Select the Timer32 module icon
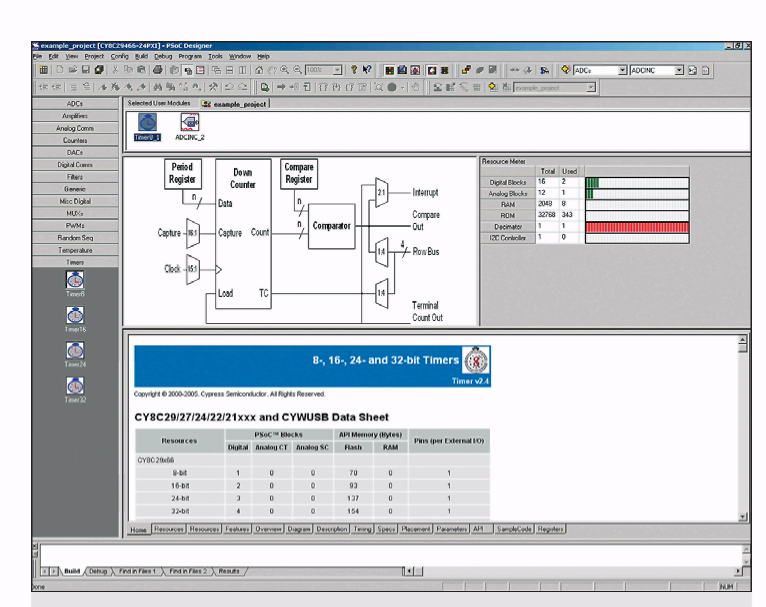Image resolution: width=766 pixels, height=607 pixels. 75,386
